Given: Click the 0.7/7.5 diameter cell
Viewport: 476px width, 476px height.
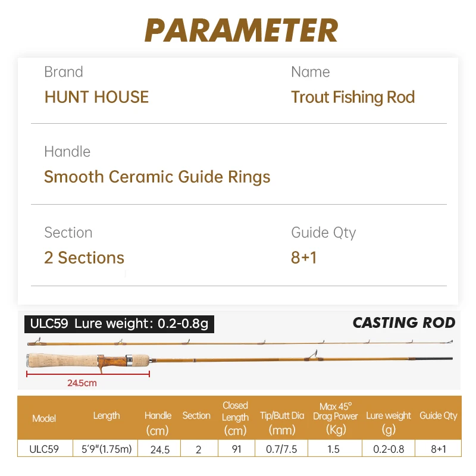Looking at the screenshot, I should (x=282, y=449).
